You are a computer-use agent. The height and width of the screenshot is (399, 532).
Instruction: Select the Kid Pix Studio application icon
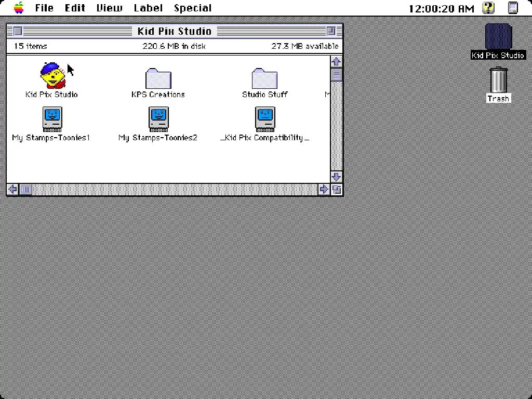(52, 75)
